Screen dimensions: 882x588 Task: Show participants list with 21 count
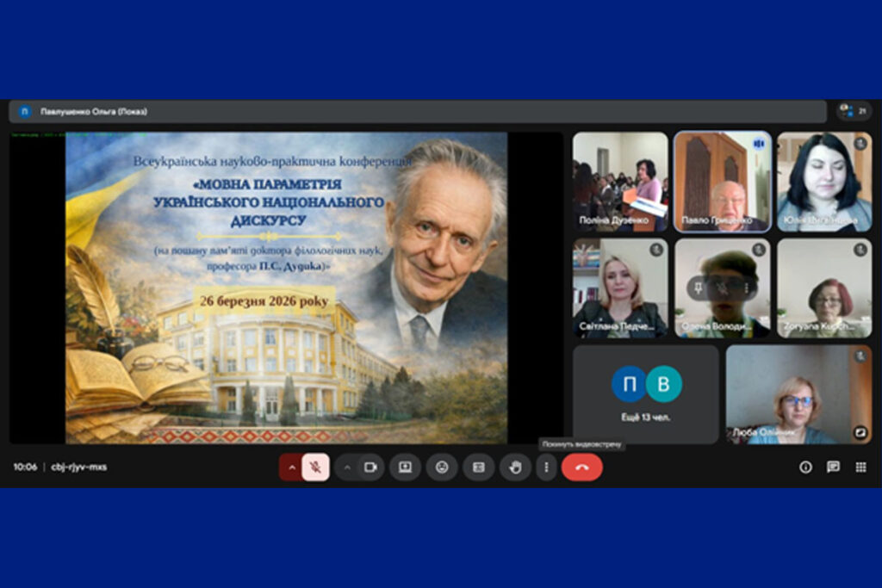pyautogui.click(x=854, y=111)
